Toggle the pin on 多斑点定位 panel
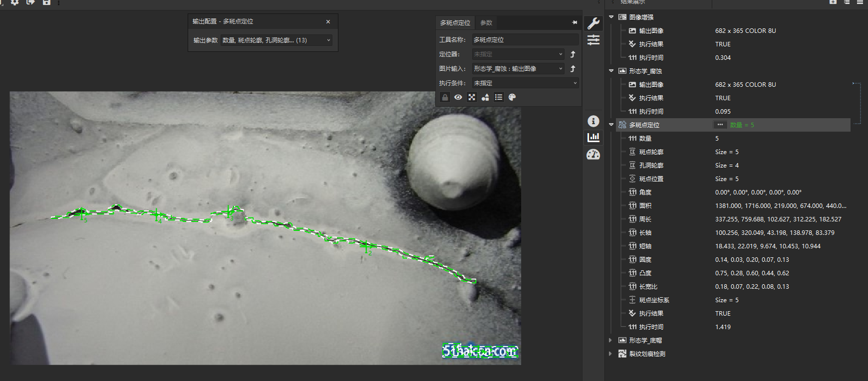This screenshot has height=381, width=868. [575, 22]
